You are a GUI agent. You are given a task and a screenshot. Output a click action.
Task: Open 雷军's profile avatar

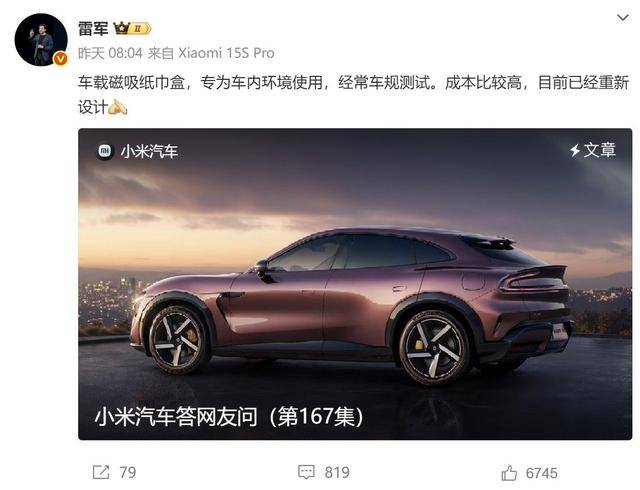tap(41, 40)
